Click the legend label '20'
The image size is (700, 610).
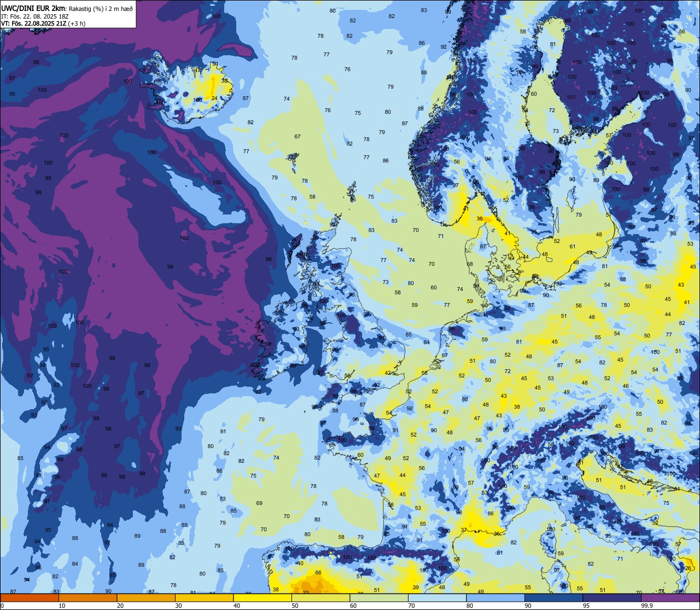120,606
